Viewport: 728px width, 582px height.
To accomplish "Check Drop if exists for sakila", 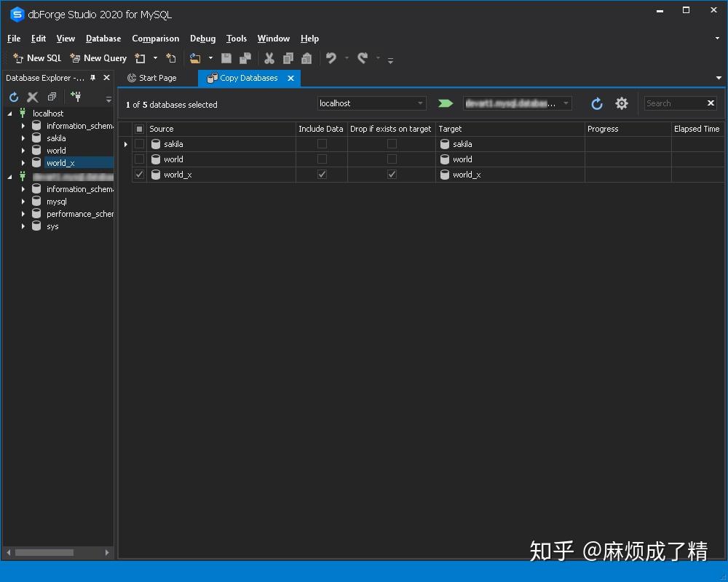I will coord(391,143).
